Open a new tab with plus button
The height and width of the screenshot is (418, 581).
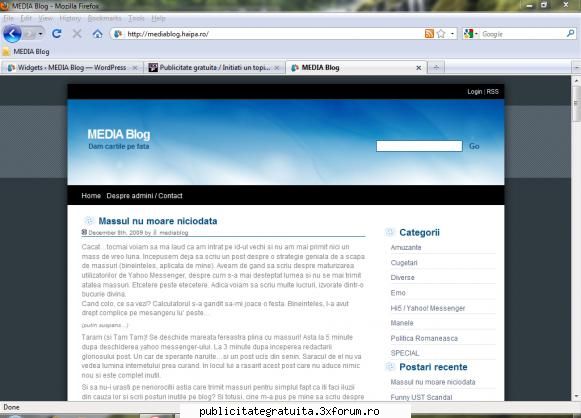(x=436, y=67)
